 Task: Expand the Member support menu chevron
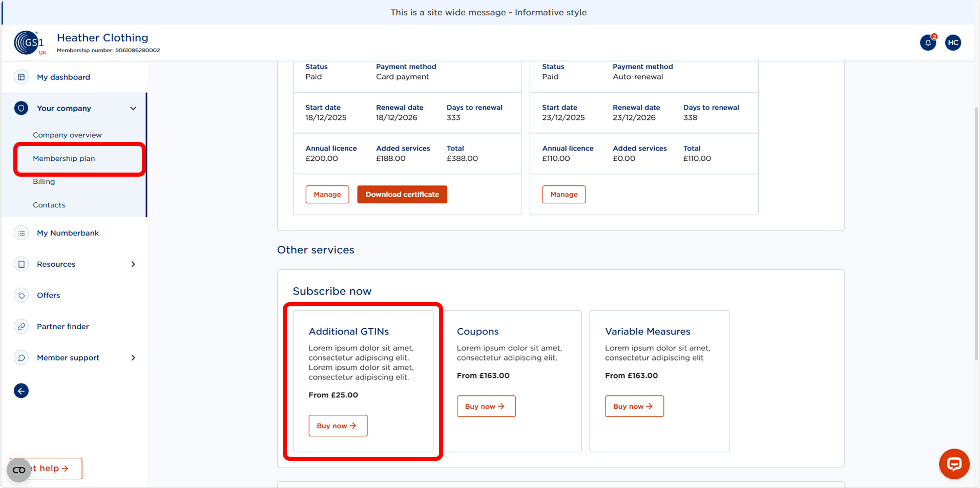click(133, 357)
